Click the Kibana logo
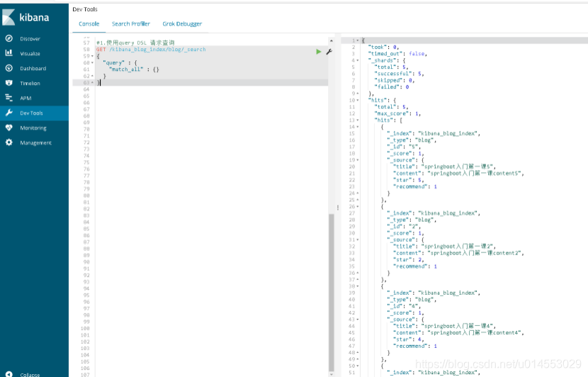This screenshot has width=588, height=377. 25,17
